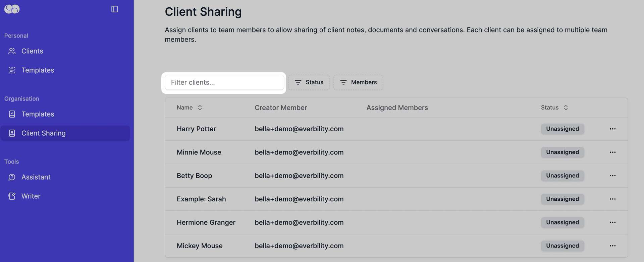Click the Unassigned badge for Betty Boop
This screenshot has width=644, height=262.
(x=562, y=176)
